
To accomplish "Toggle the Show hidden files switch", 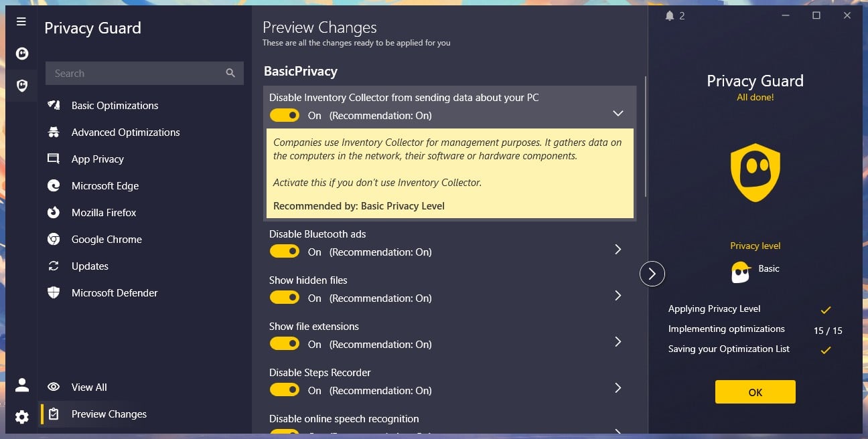I will point(285,298).
